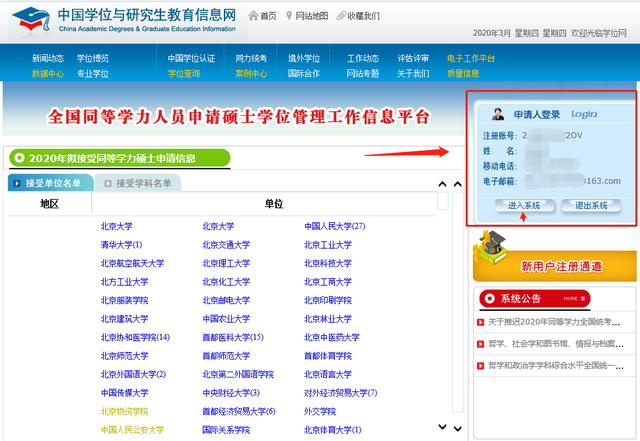Screen dimensions: 640x441
Task: Open the 首都医科大学(15) link
Action: [233, 337]
